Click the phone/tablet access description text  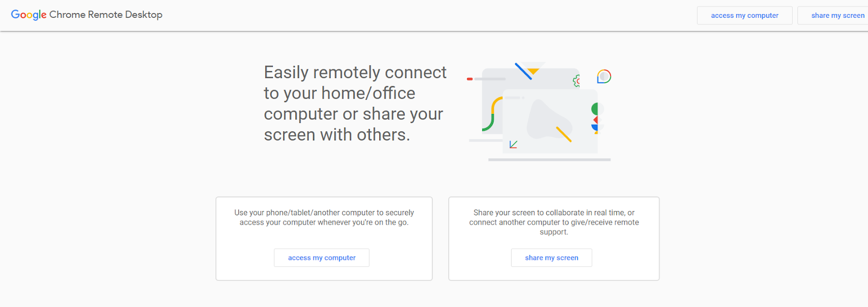pyautogui.click(x=324, y=218)
